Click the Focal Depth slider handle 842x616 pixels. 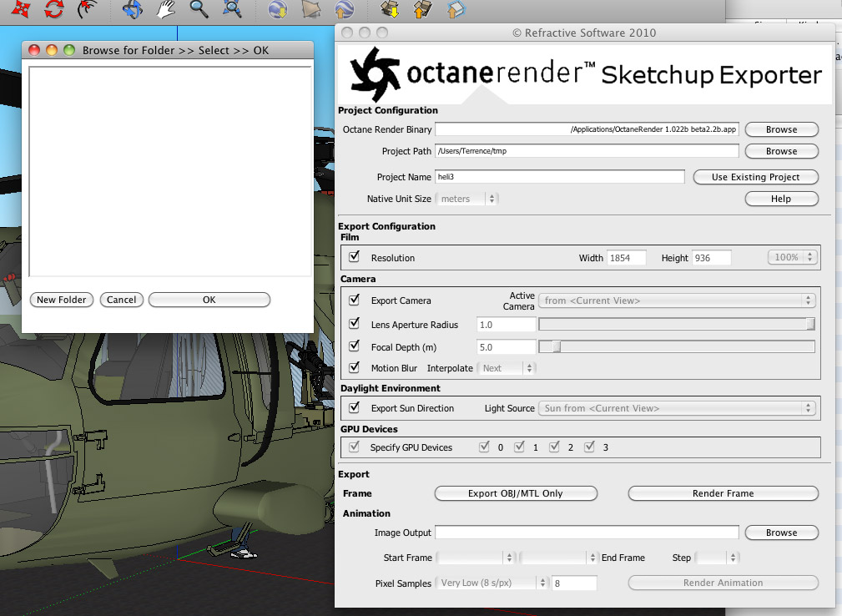point(557,347)
